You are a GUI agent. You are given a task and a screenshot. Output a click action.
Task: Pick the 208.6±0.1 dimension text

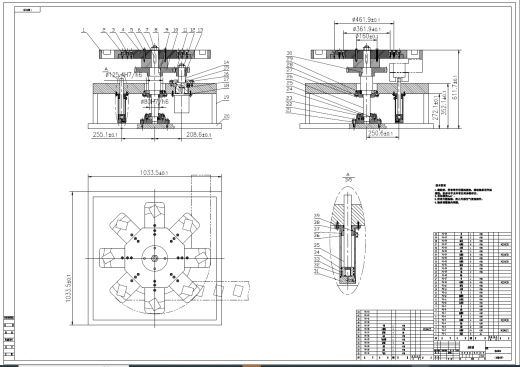pyautogui.click(x=199, y=135)
